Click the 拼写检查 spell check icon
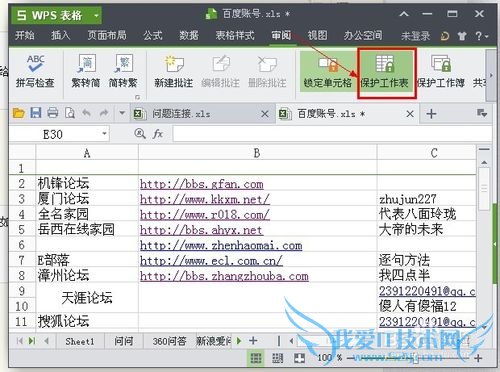 click(x=36, y=64)
